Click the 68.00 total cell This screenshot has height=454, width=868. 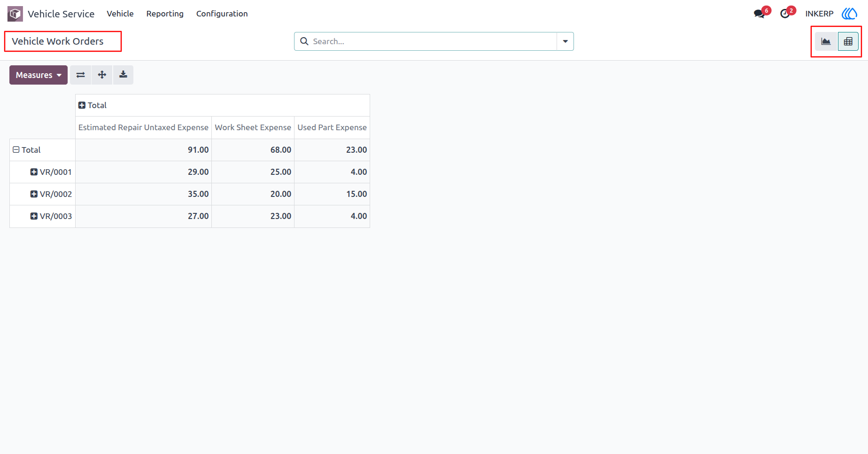pyautogui.click(x=253, y=150)
